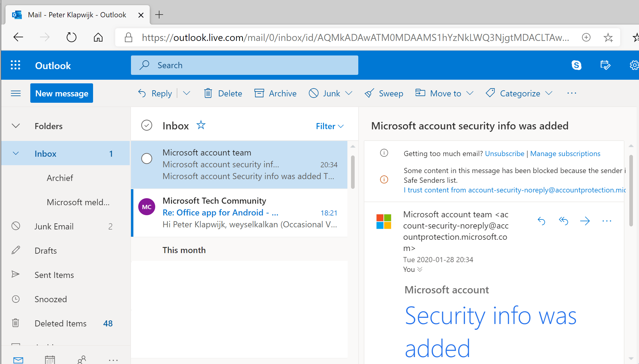The height and width of the screenshot is (364, 639).
Task: Click Forward arrow in message header
Action: coord(585,221)
